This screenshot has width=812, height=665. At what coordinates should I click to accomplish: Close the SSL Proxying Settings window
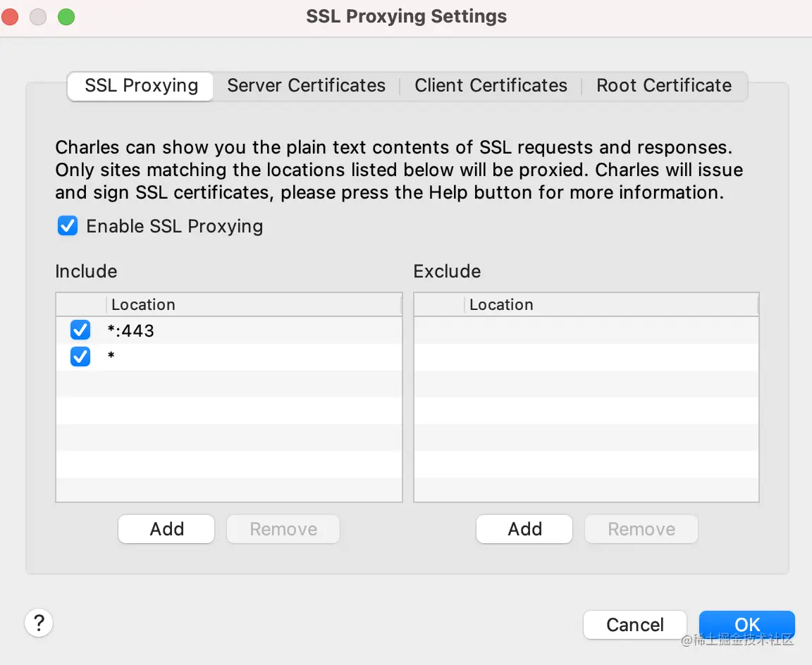(x=11, y=17)
